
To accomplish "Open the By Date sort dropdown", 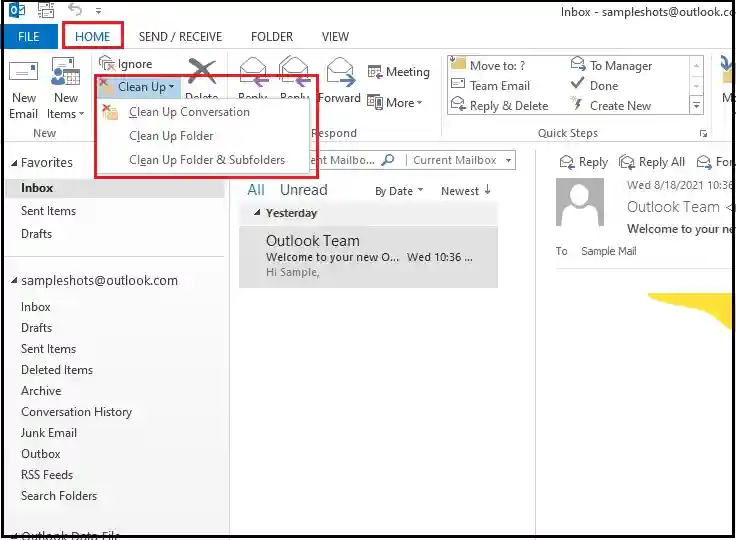I will tap(399, 191).
